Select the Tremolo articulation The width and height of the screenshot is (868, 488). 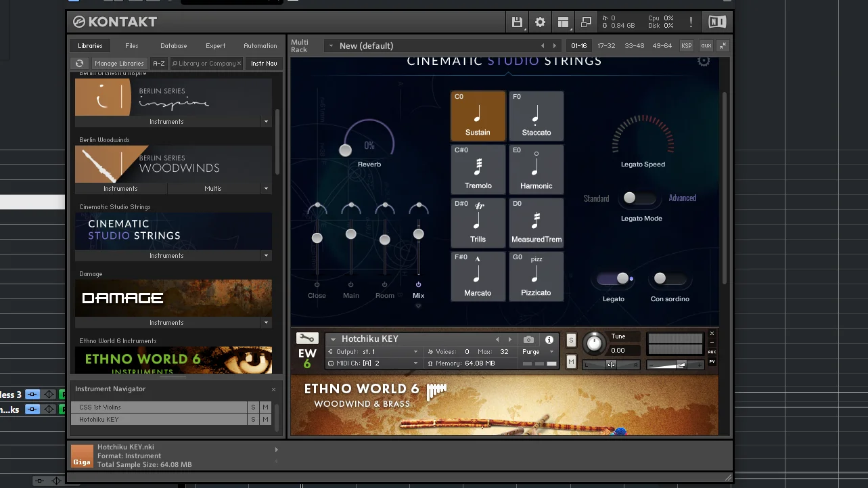tap(478, 169)
